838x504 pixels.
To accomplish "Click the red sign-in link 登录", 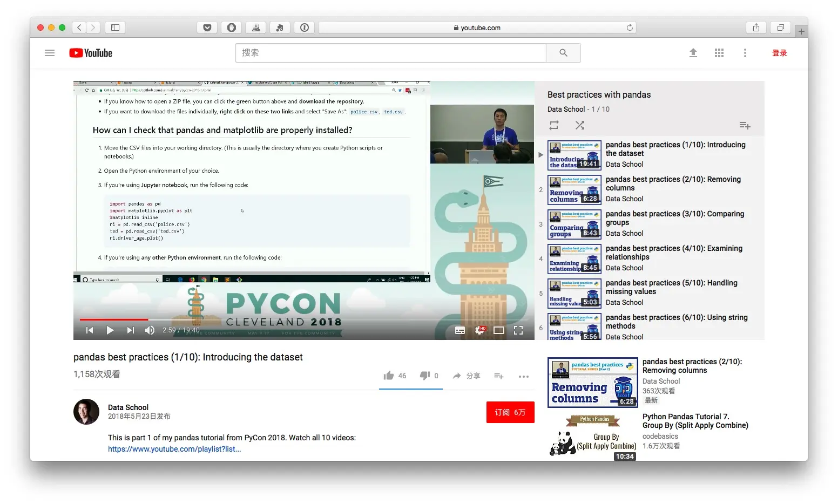I will 779,53.
